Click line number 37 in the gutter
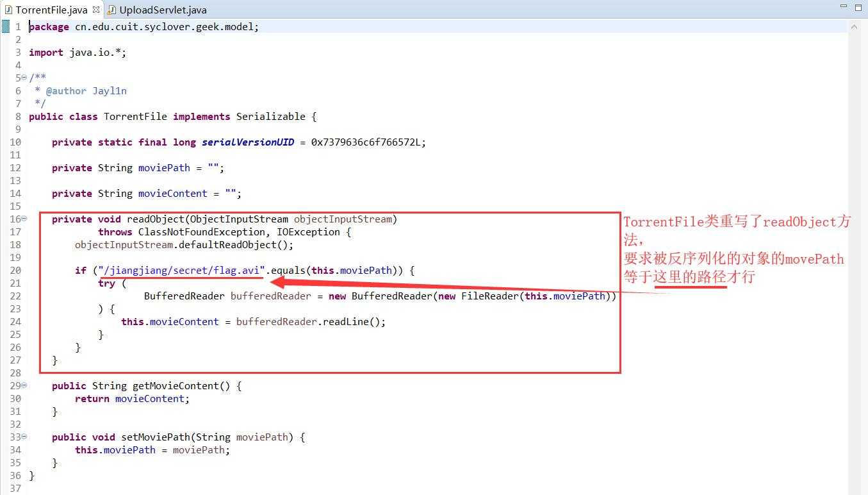This screenshot has height=495, width=868. [15, 488]
